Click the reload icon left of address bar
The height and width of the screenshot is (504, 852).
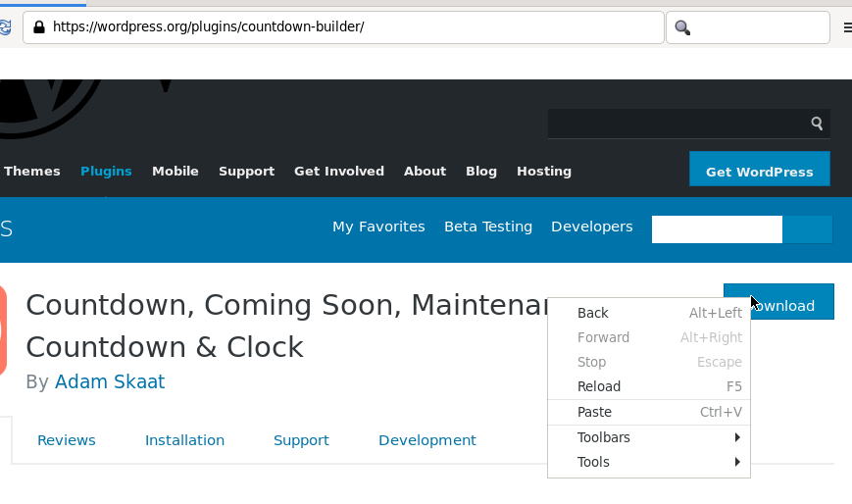pos(5,27)
